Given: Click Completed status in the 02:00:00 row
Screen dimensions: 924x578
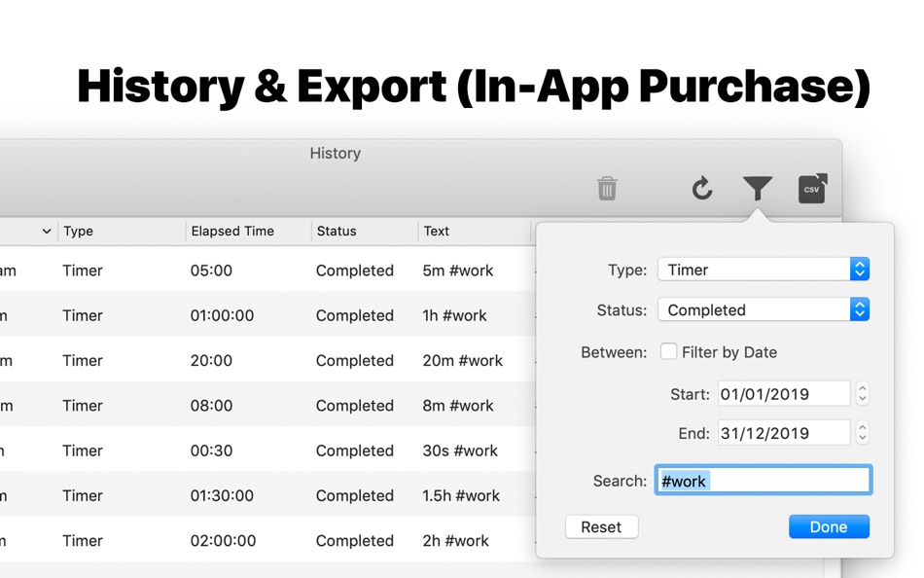Looking at the screenshot, I should (x=354, y=540).
